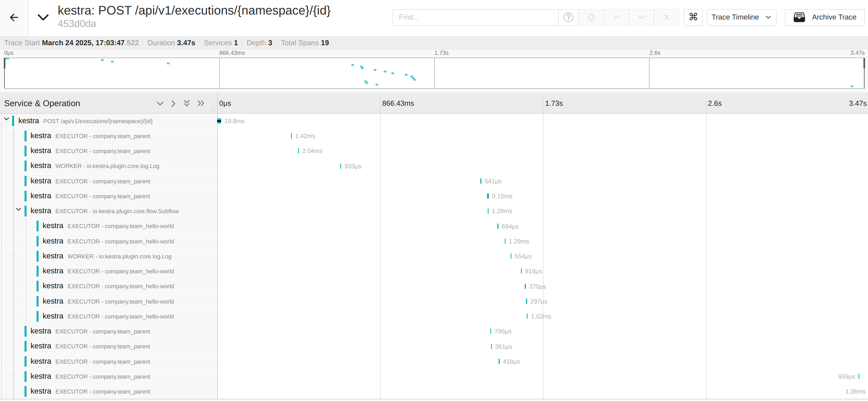Expand one level with right chevron
This screenshot has height=401, width=868.
tap(174, 104)
